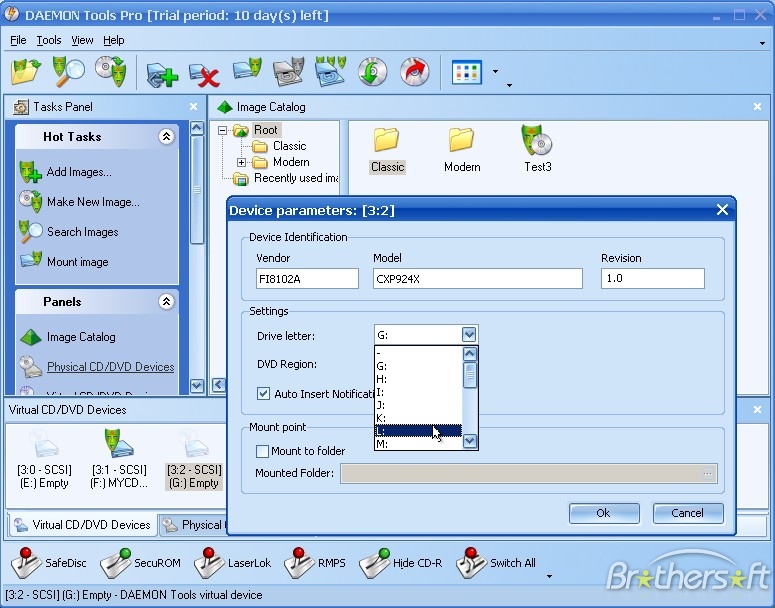Choose drive letter L: from list
Image resolution: width=775 pixels, height=608 pixels.
pos(418,431)
